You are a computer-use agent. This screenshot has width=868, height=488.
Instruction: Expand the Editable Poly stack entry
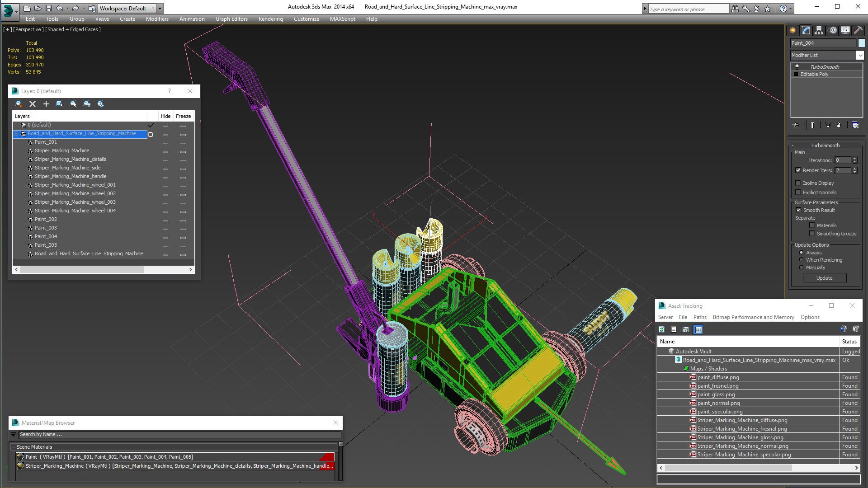coord(796,74)
